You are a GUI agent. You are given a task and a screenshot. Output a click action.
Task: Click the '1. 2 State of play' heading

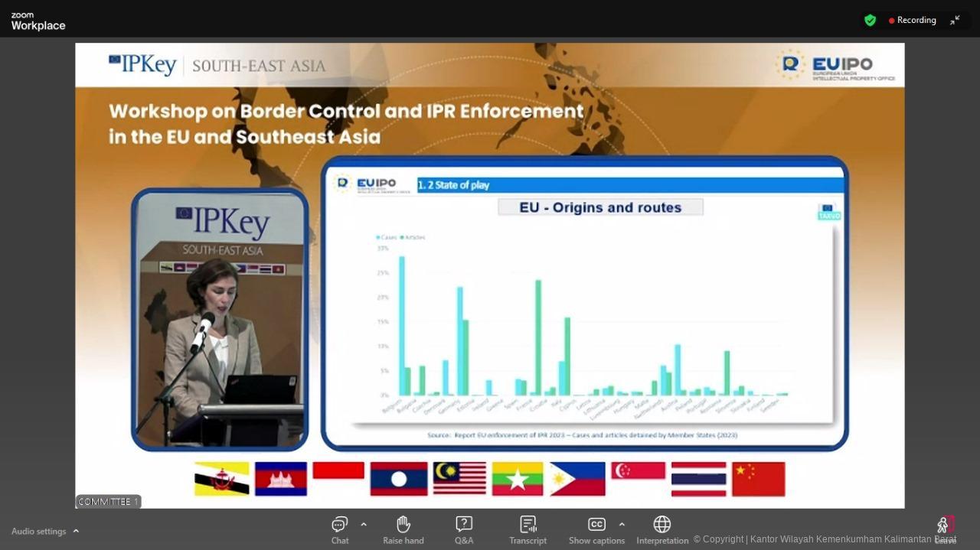pos(453,185)
